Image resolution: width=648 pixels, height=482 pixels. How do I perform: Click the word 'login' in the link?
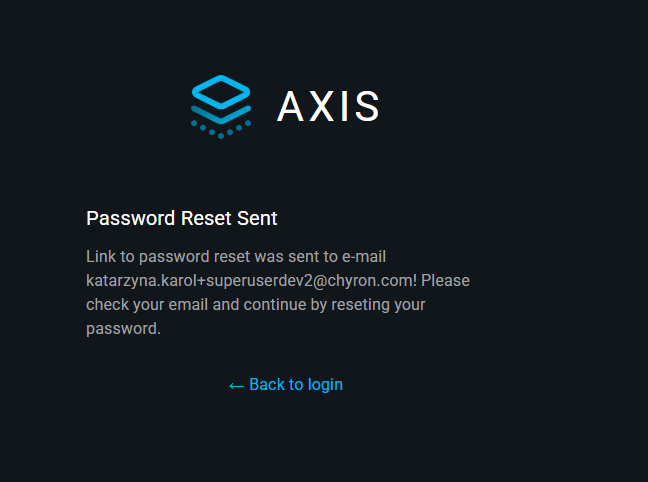[x=324, y=384]
